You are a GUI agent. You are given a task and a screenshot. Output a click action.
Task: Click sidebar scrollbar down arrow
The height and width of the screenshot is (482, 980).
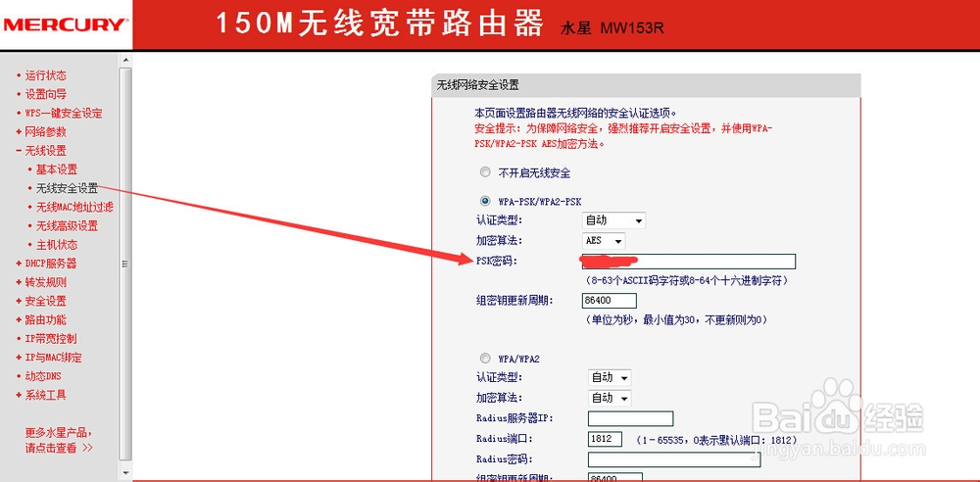coord(125,472)
